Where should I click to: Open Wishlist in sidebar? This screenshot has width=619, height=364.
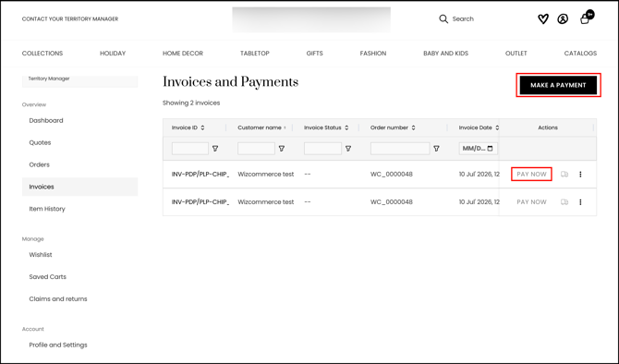click(41, 255)
